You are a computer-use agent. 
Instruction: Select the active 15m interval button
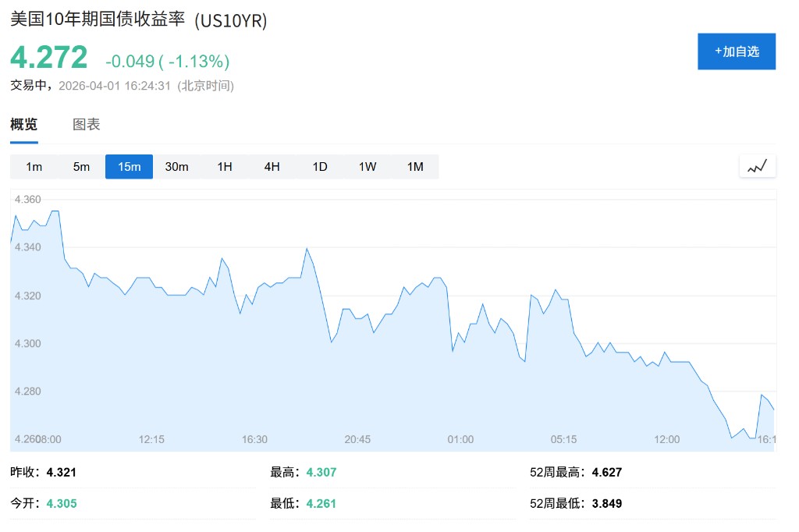click(129, 166)
